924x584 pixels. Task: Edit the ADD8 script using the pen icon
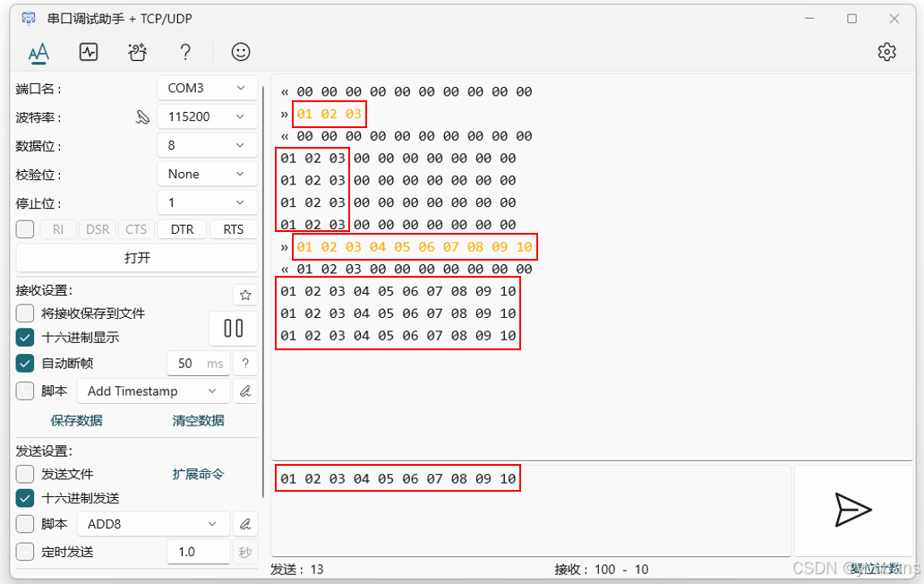(245, 524)
